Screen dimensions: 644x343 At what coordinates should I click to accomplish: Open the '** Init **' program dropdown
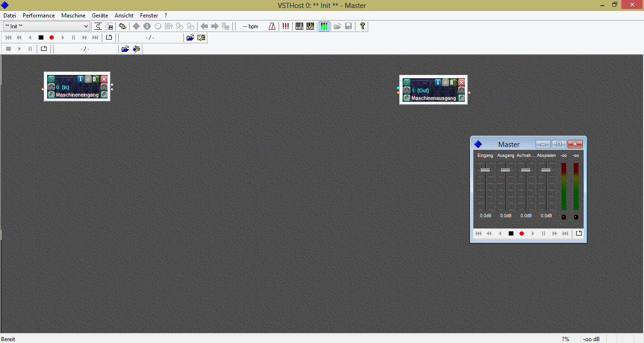46,26
